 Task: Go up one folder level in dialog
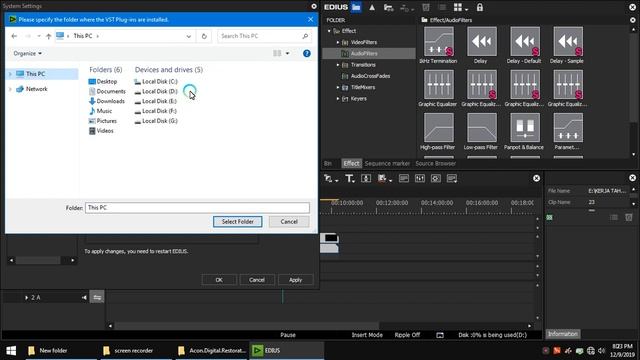click(x=49, y=36)
